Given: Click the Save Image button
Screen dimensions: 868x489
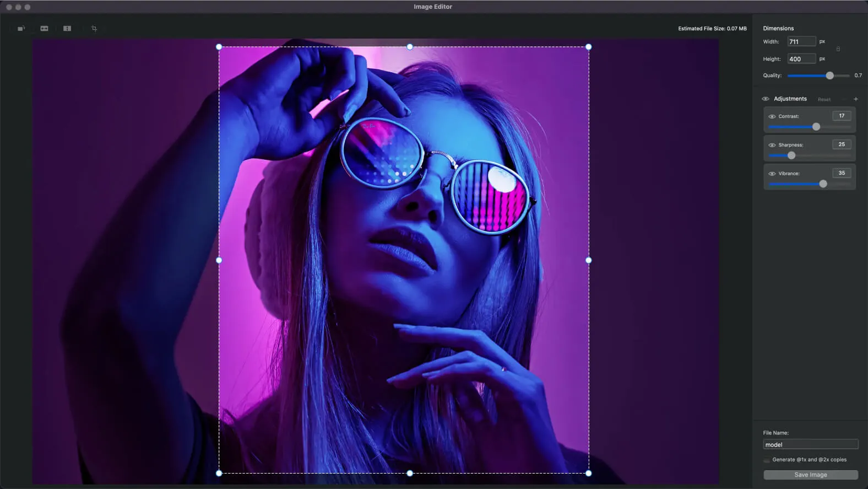Looking at the screenshot, I should tap(811, 475).
